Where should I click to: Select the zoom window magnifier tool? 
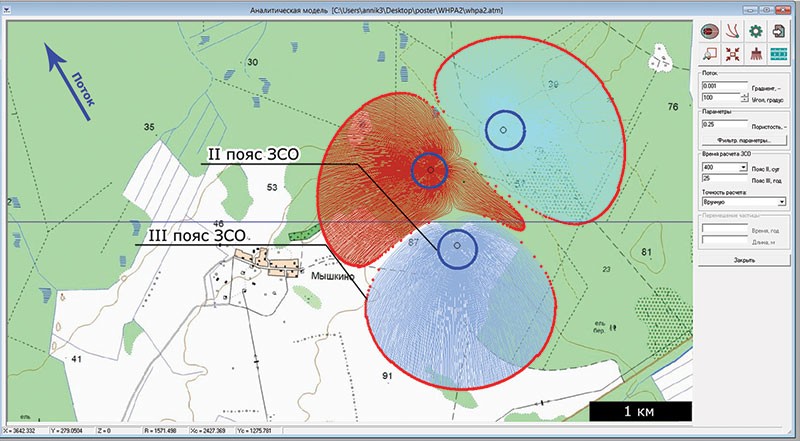point(710,54)
